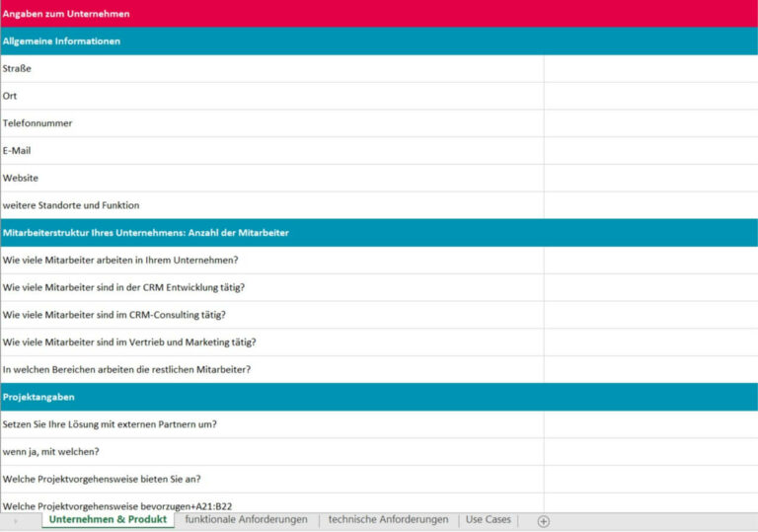Click answer cell for 'wenn ja, mit welchen?'

click(x=649, y=452)
